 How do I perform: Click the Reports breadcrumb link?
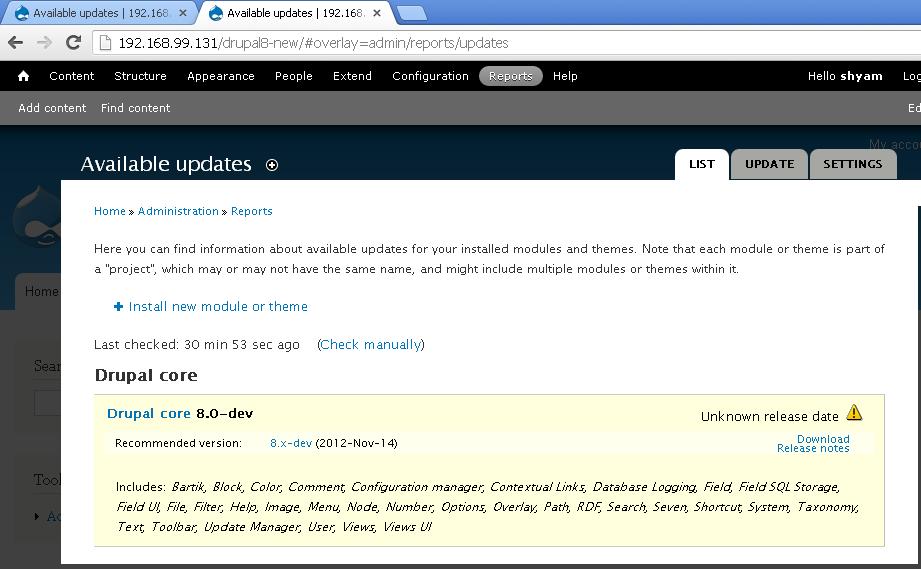pos(251,211)
